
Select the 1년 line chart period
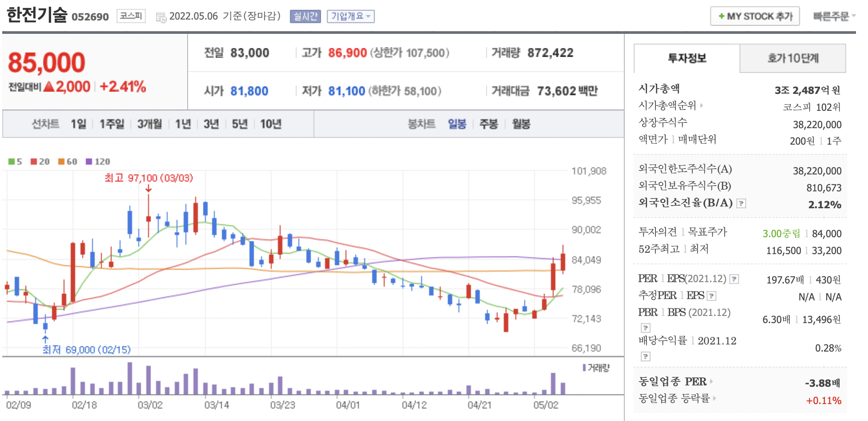183,124
